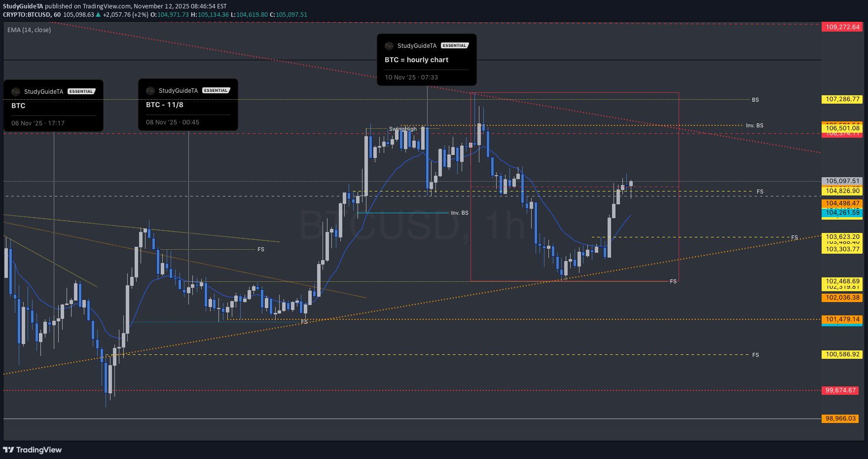
Task: Click the white 98,966.03 price label
Action: point(840,419)
